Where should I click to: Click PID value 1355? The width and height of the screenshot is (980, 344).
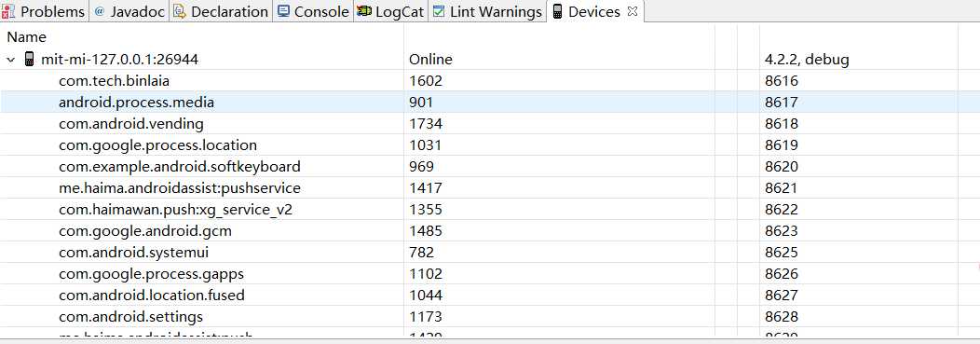[426, 210]
